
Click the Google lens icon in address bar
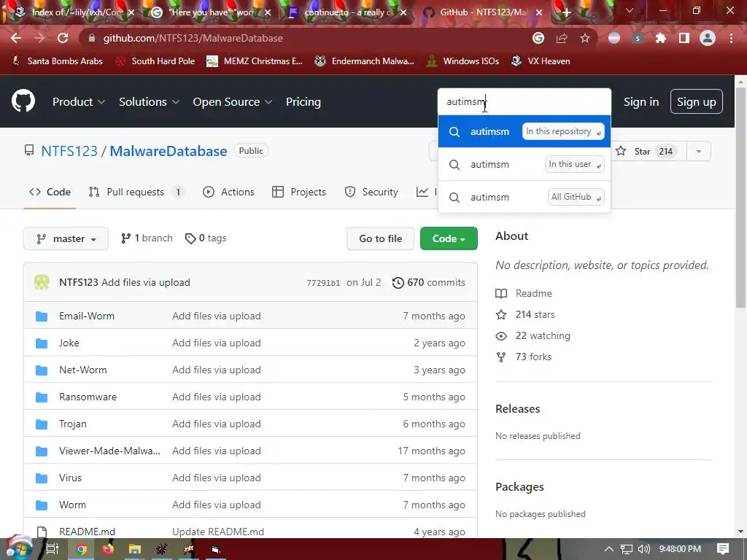click(x=538, y=38)
